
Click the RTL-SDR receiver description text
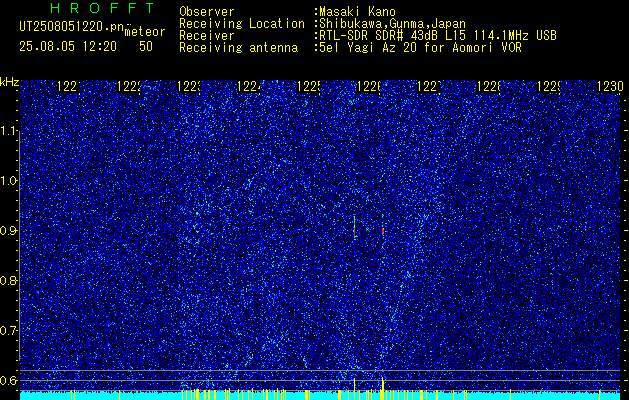438,36
